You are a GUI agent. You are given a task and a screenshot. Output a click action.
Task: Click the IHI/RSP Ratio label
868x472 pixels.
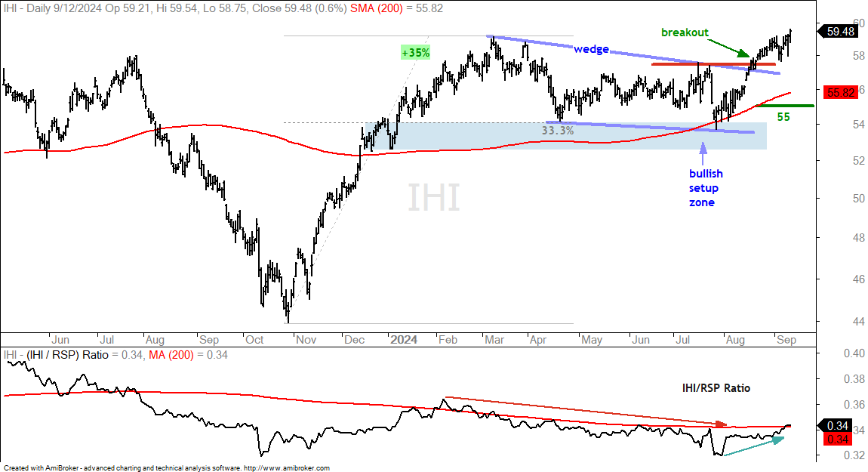tap(716, 387)
